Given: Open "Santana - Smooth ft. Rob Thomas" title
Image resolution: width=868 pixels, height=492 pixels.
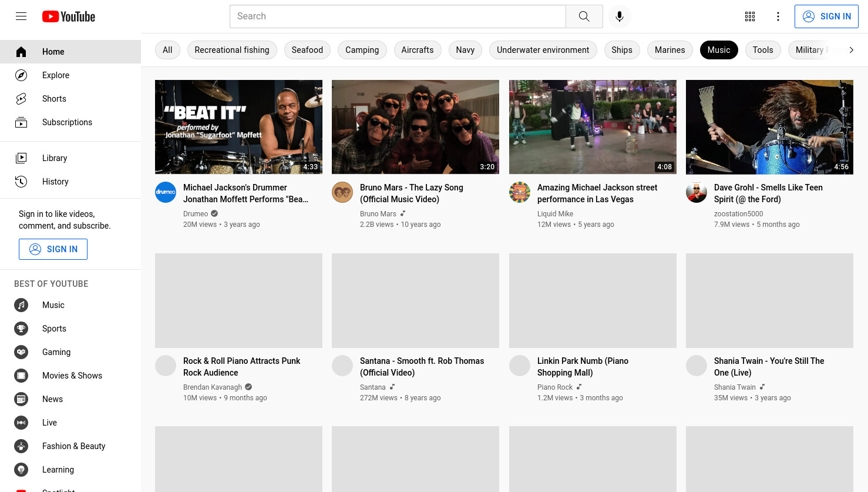Looking at the screenshot, I should pyautogui.click(x=422, y=367).
